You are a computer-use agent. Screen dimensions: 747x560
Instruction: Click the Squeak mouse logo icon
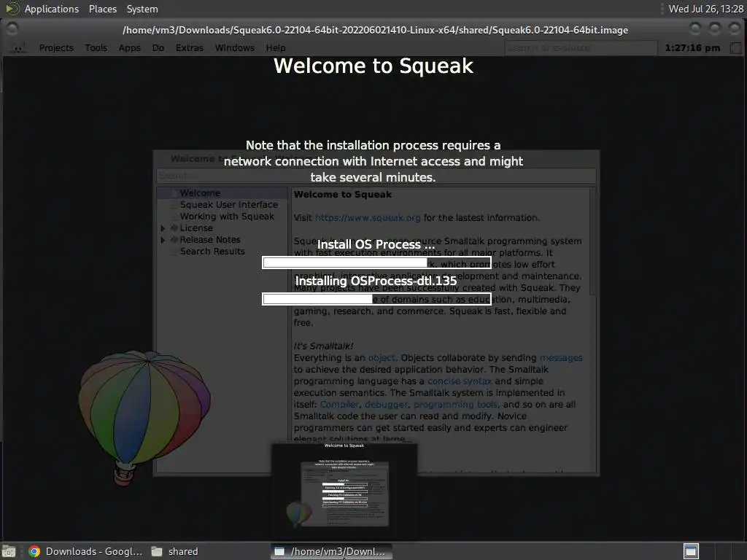click(18, 48)
